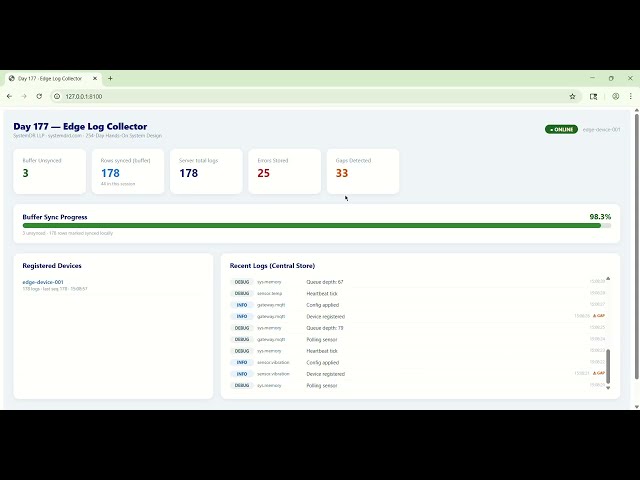
Task: Open edge-device-001 under Registered Devices
Action: 43,282
